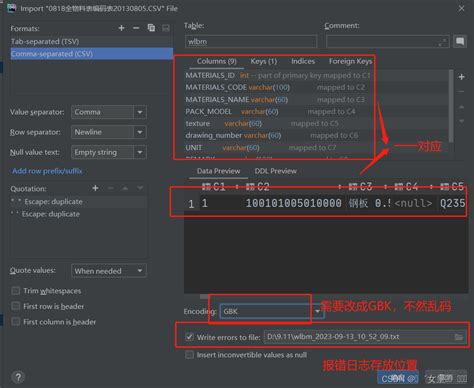Open the table comment dialog icon
474x388 pixels.
click(x=460, y=41)
